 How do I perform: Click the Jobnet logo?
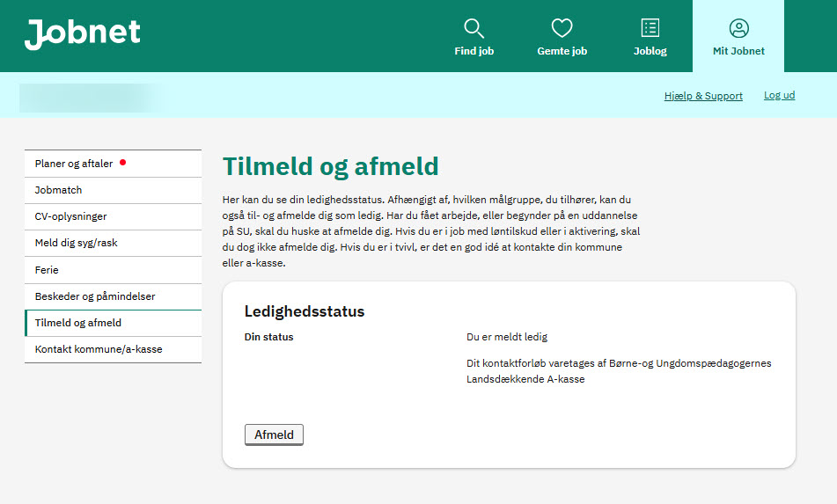(83, 33)
